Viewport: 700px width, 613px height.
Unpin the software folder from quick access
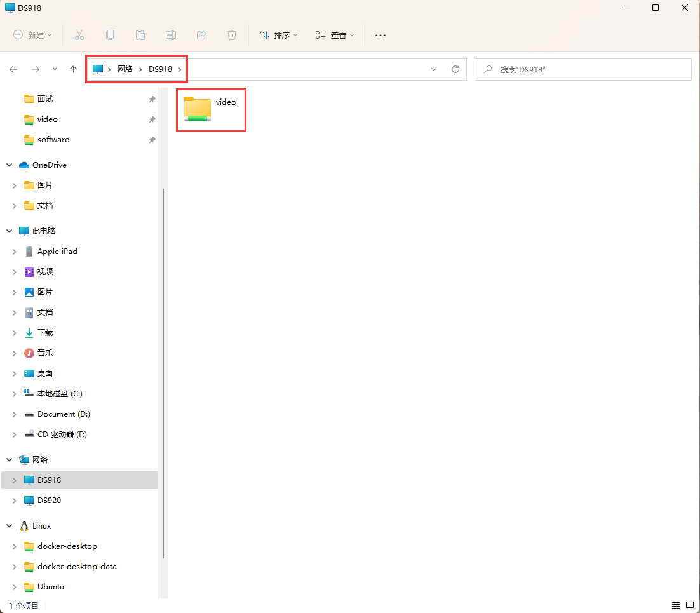(152, 140)
